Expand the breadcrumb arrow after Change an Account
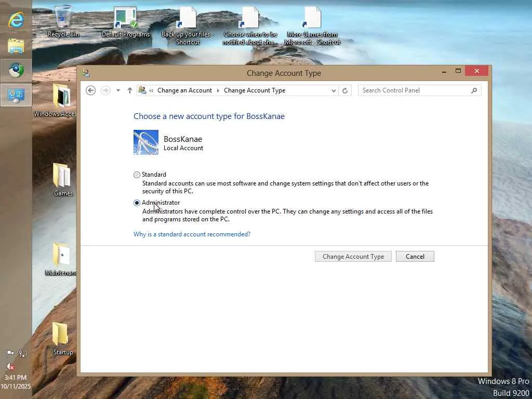Viewport: 532px width, 399px height. coord(218,90)
